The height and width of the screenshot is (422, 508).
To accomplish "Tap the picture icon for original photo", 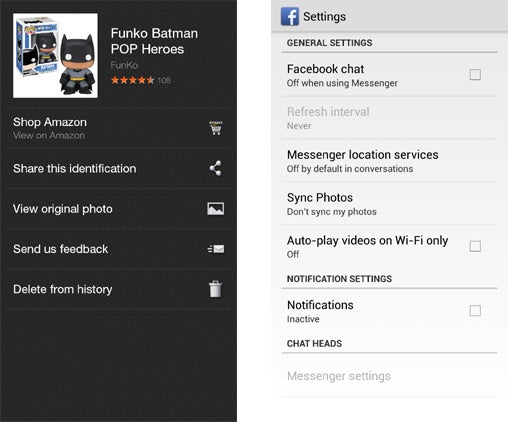I will coord(216,209).
